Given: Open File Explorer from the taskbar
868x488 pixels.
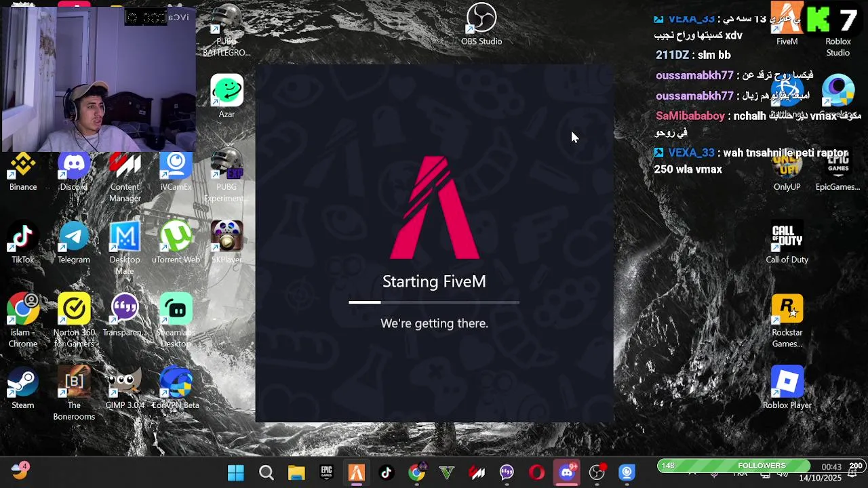Looking at the screenshot, I should (296, 472).
